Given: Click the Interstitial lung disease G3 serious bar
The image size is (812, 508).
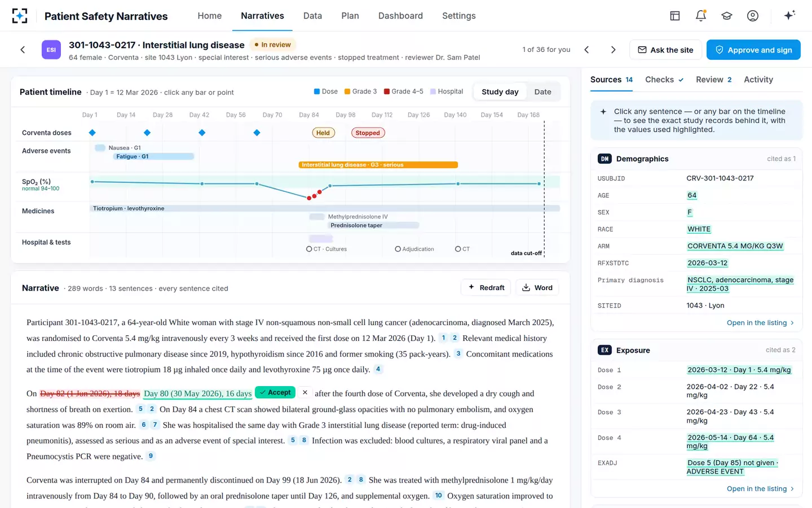Looking at the screenshot, I should (378, 165).
